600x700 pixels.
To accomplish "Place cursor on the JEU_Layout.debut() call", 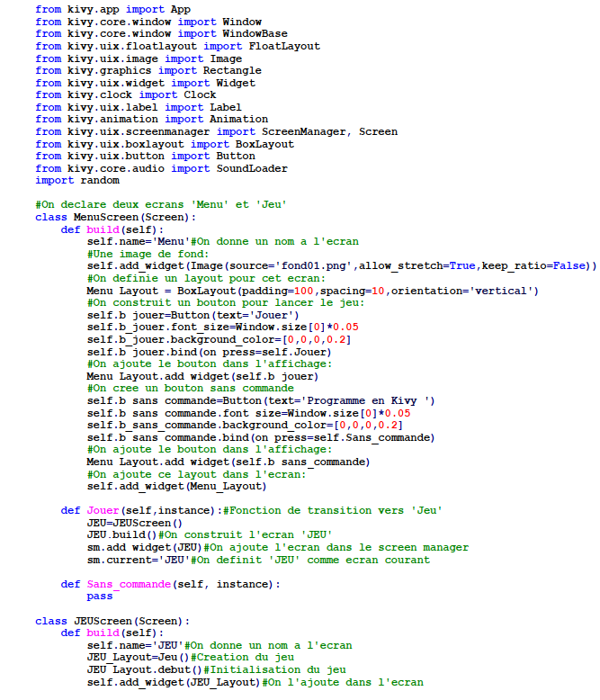I will [144, 669].
